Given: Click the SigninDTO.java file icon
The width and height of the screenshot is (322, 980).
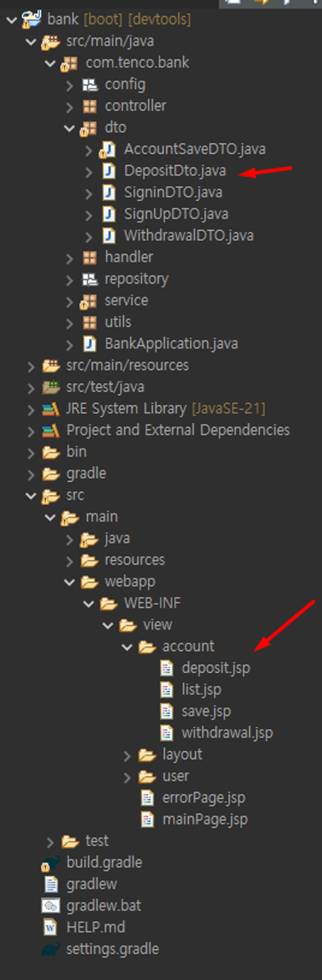Looking at the screenshot, I should (x=109, y=193).
